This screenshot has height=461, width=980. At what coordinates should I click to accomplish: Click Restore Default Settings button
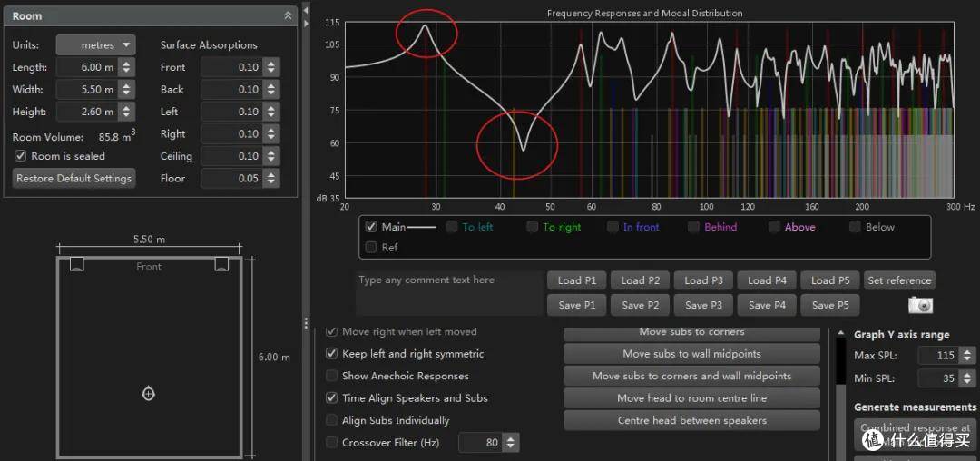pyautogui.click(x=73, y=178)
